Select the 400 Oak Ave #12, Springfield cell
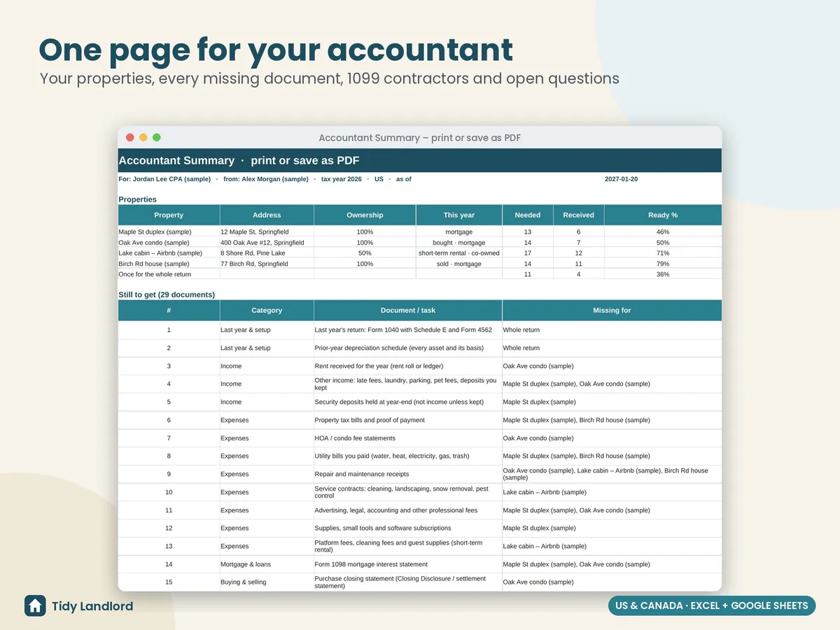 coord(267,242)
